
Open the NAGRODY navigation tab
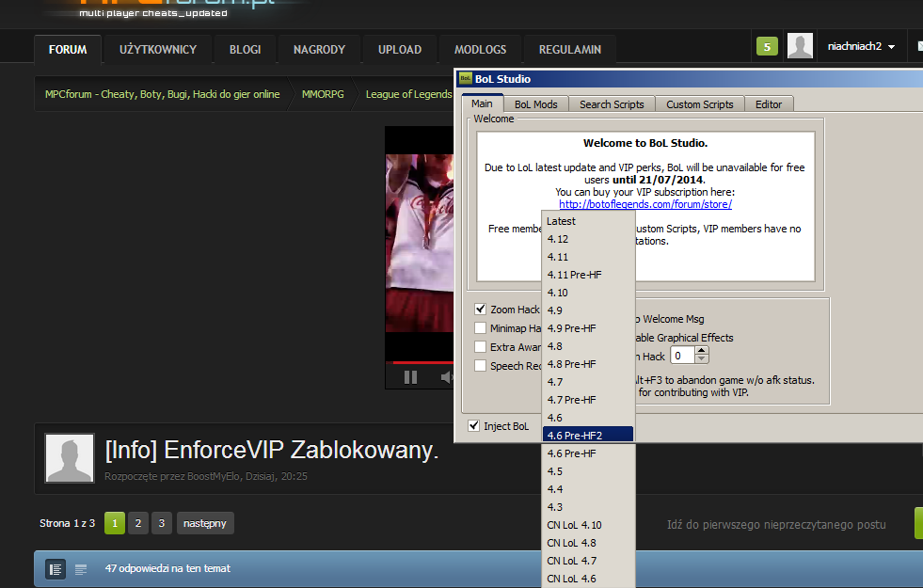click(x=319, y=50)
